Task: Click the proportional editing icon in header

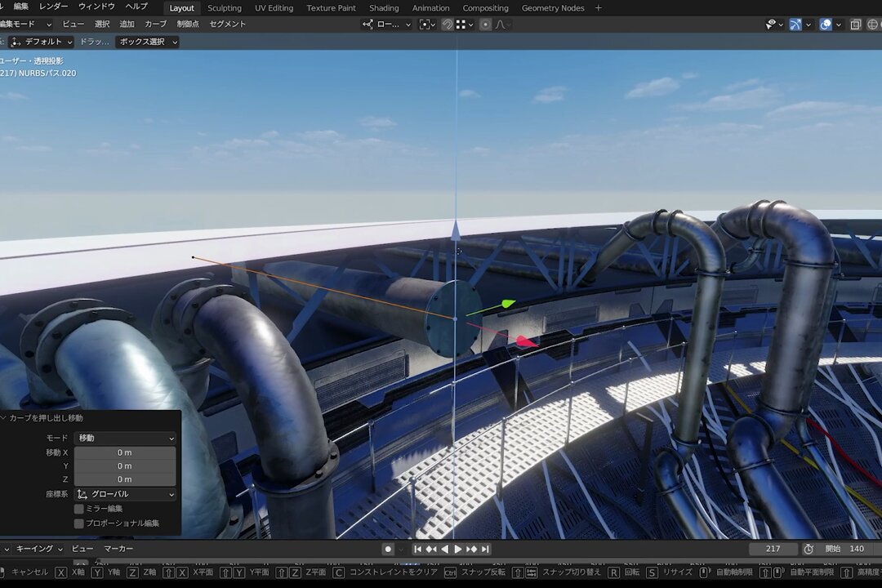Action: click(485, 24)
